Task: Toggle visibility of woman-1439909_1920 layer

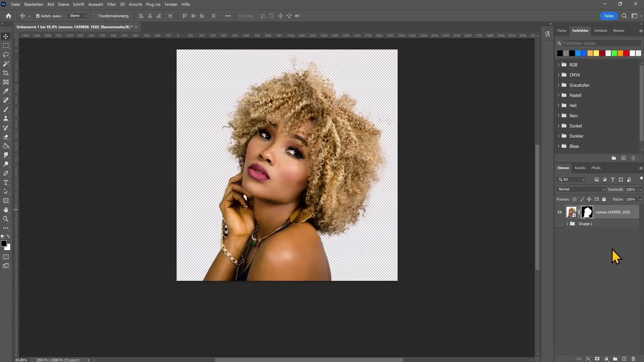Action: (x=559, y=212)
